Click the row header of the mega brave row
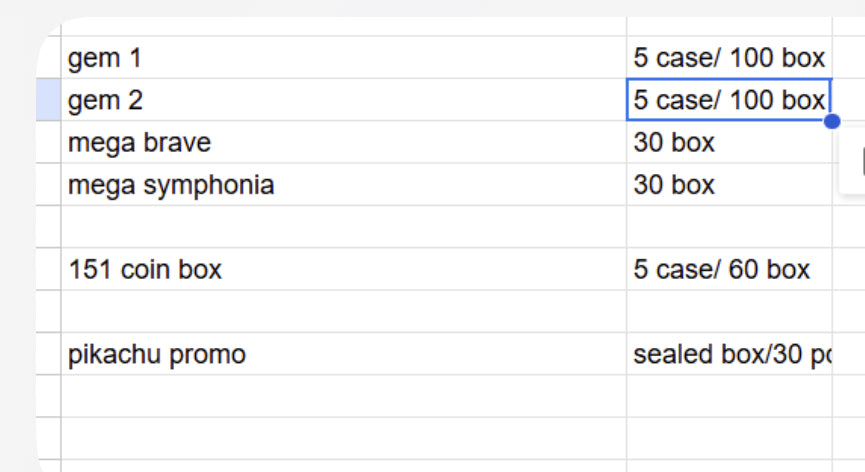 click(49, 142)
